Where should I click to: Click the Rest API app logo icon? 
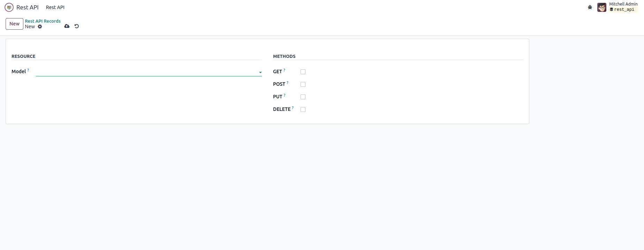(9, 7)
